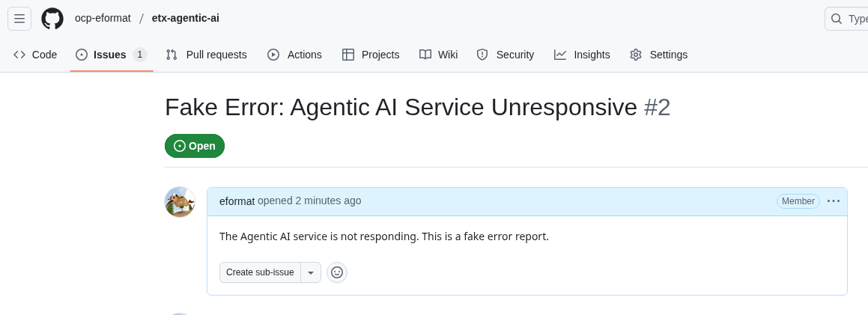Expand the Create sub-issue dropdown arrow

coord(311,272)
